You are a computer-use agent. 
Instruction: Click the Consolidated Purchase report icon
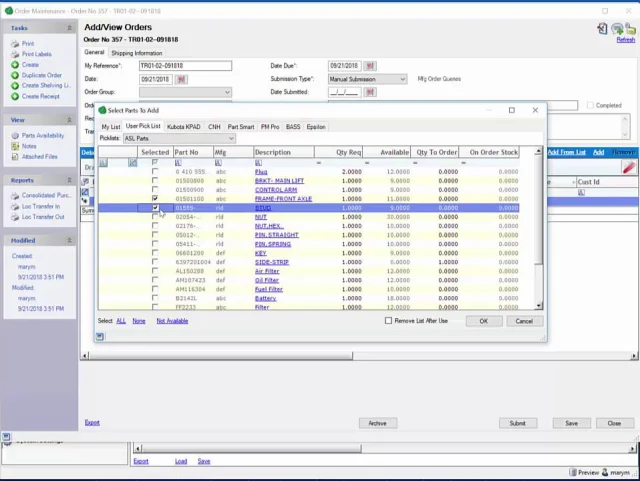(15, 195)
